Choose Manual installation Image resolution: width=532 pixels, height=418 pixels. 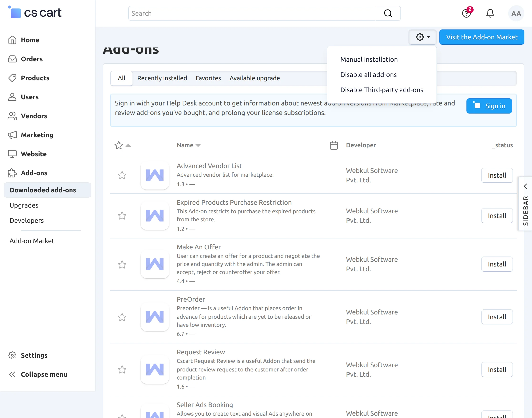point(369,59)
